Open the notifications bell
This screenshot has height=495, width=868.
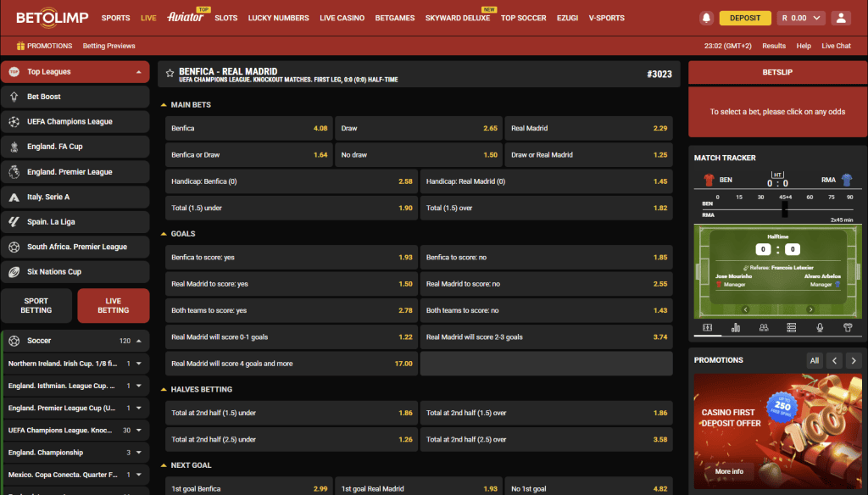[706, 19]
